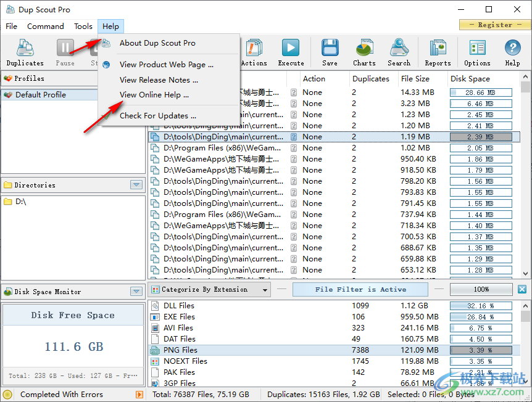Click the AVI Files type icon
This screenshot has height=402, width=532.
(155, 328)
